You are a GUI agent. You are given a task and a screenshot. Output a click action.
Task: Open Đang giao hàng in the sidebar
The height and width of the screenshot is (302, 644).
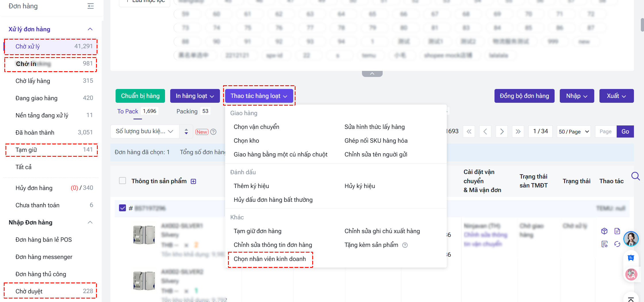(51, 98)
